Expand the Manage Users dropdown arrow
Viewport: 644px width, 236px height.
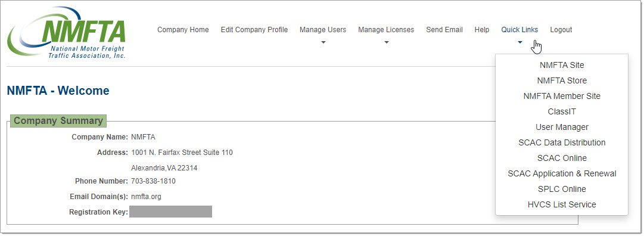click(323, 42)
